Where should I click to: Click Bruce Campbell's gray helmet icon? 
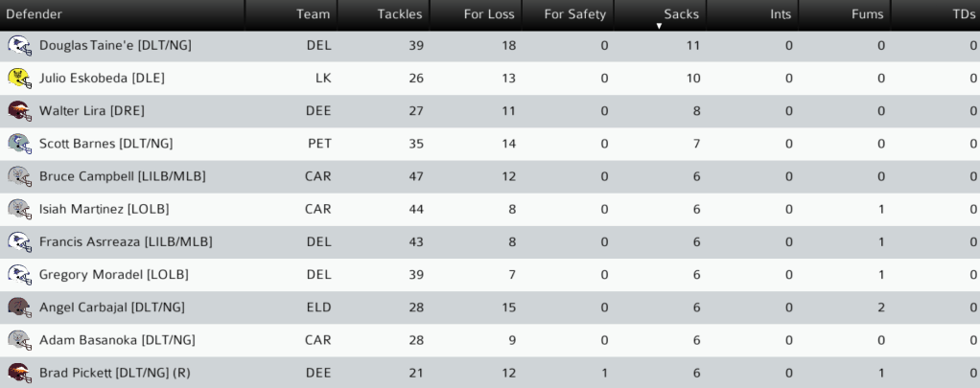tap(19, 176)
